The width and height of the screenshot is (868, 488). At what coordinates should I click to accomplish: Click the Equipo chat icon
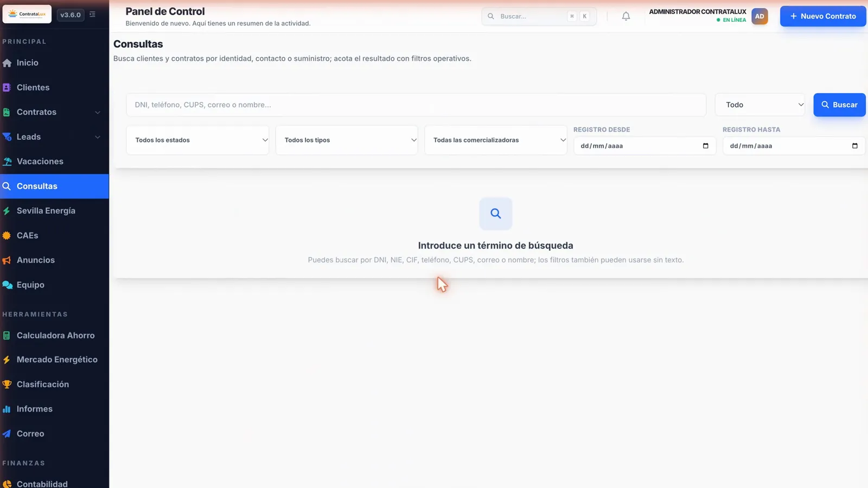coord(7,285)
